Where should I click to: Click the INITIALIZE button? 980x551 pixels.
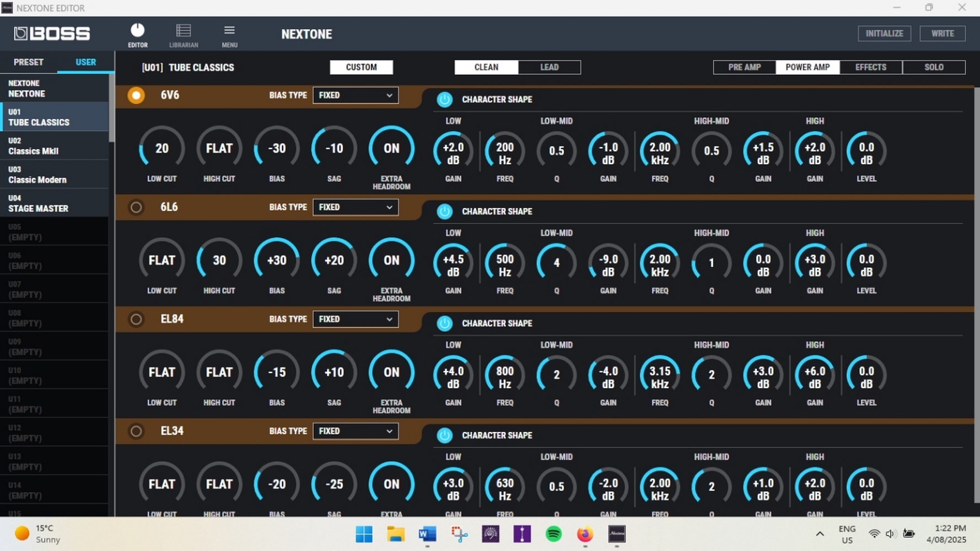tap(884, 34)
